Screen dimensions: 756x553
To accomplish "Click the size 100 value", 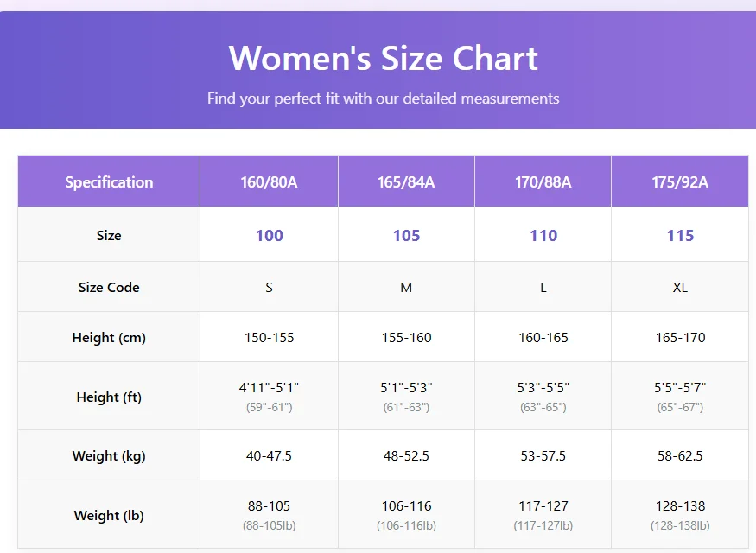I will pyautogui.click(x=269, y=236).
